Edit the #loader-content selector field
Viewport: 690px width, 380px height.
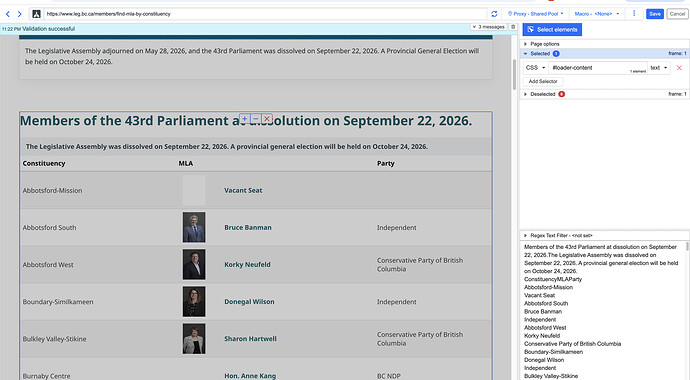coord(597,68)
